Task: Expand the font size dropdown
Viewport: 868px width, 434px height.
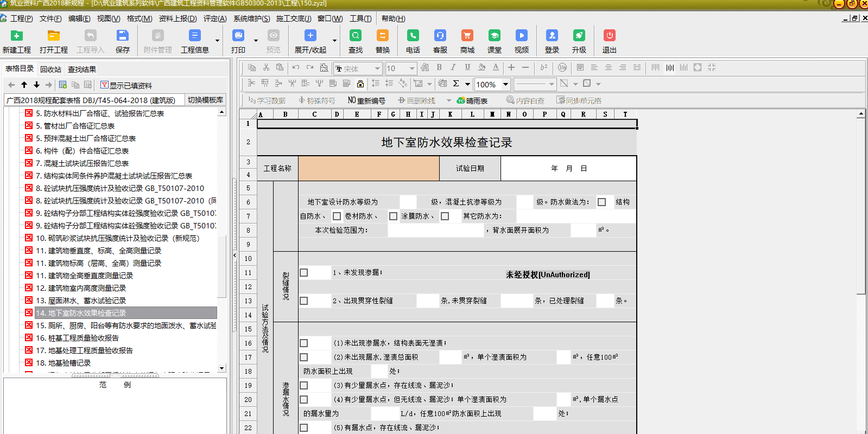Action: pos(412,68)
